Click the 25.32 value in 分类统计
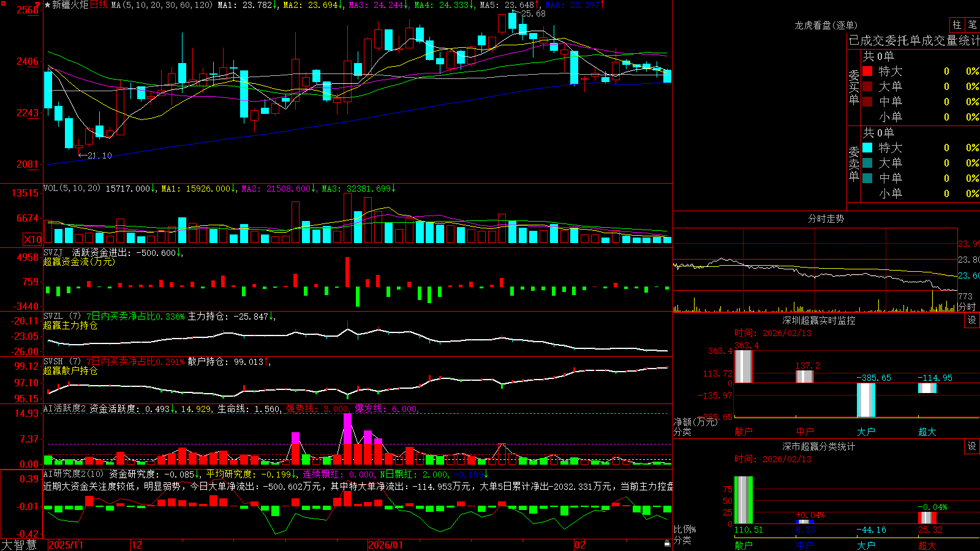The width and height of the screenshot is (980, 551). pyautogui.click(x=930, y=530)
